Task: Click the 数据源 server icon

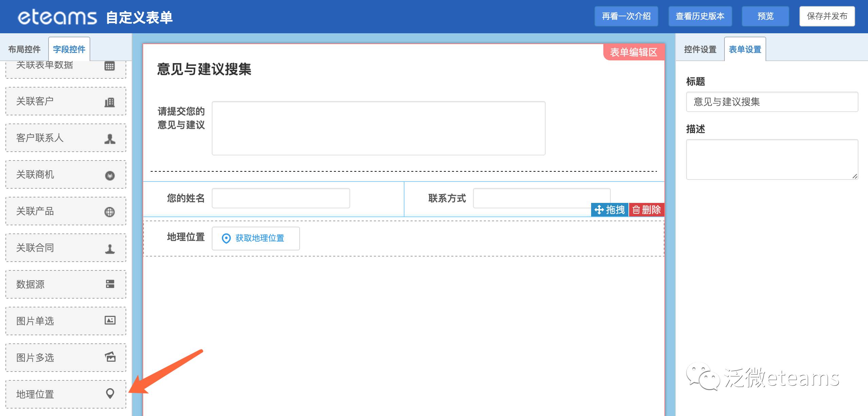Action: (110, 284)
